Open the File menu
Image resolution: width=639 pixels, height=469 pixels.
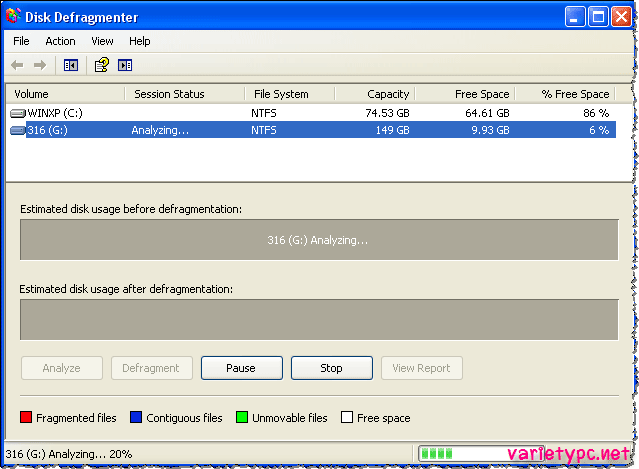click(x=21, y=41)
